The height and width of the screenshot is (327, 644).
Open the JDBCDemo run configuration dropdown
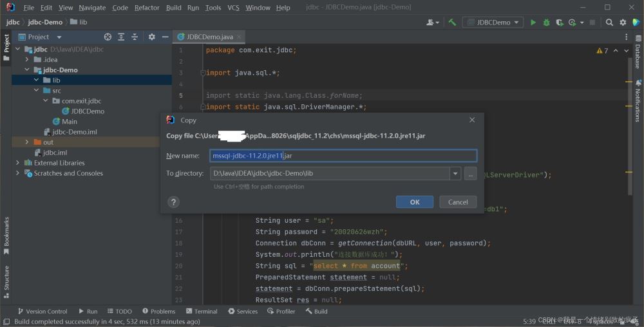click(494, 23)
